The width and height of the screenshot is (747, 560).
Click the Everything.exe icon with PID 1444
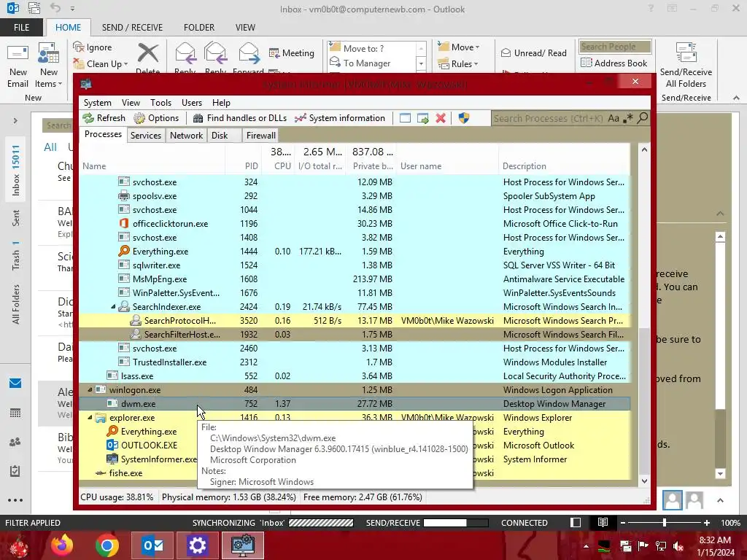click(x=124, y=251)
